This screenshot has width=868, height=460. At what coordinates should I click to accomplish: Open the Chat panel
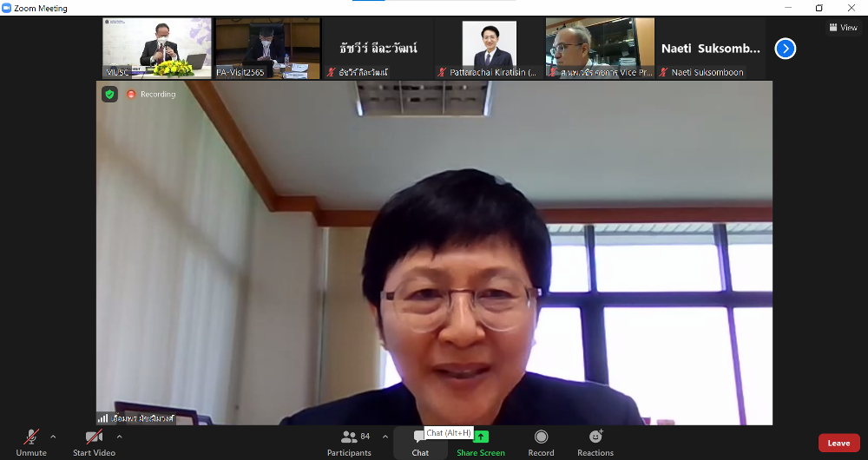coord(420,443)
